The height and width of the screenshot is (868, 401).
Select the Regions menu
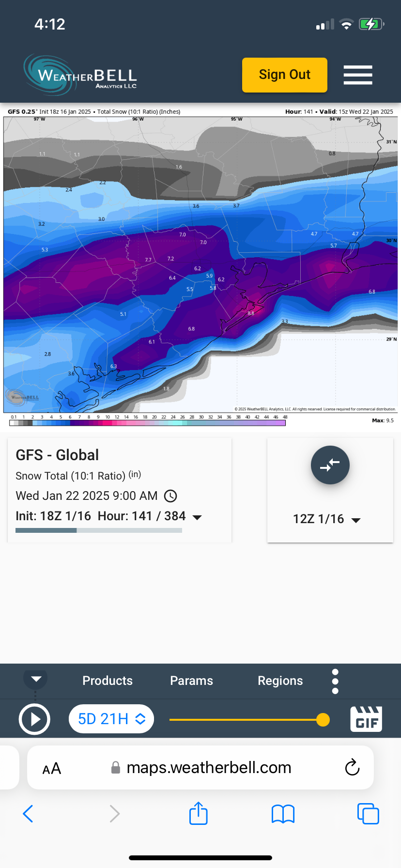click(x=280, y=681)
